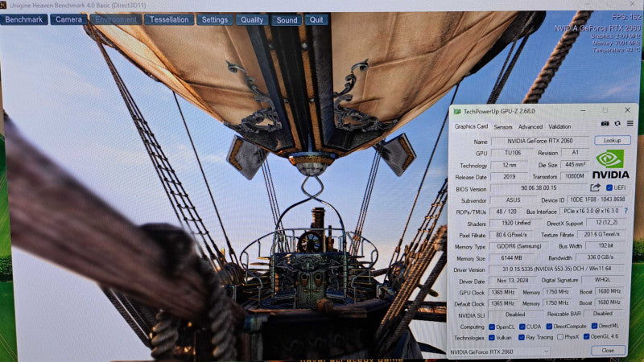Toggle the Sound button in Heaven
Viewport: 644px width, 362px height.
point(287,20)
